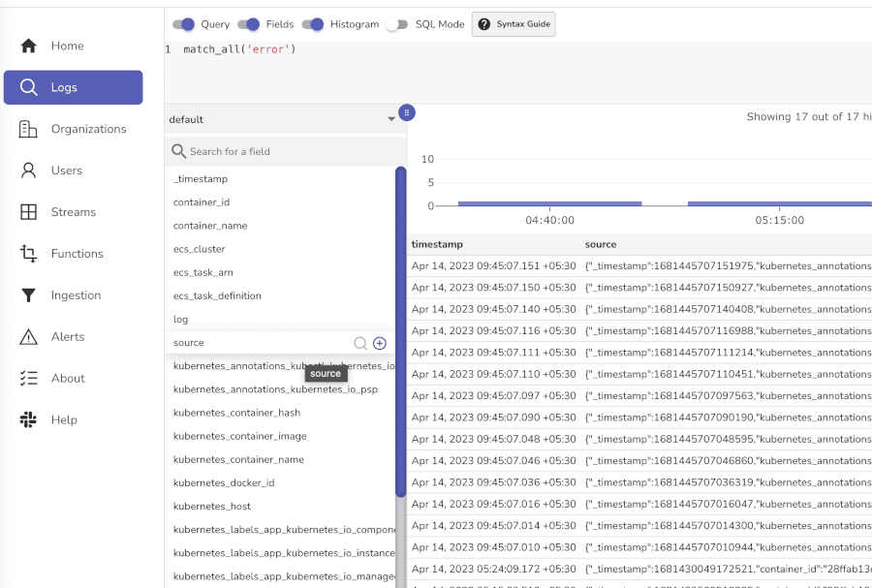
Task: Select the Users menu item
Action: pyautogui.click(x=67, y=170)
